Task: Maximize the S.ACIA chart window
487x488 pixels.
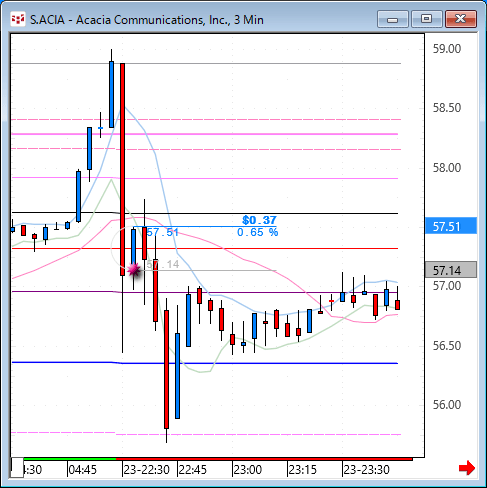Action: tap(426, 19)
